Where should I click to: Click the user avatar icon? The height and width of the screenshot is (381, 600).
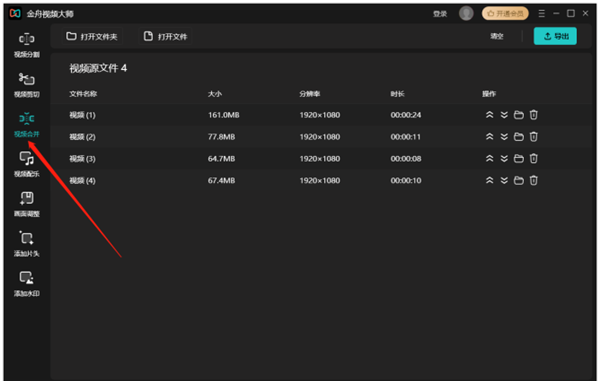(x=466, y=13)
